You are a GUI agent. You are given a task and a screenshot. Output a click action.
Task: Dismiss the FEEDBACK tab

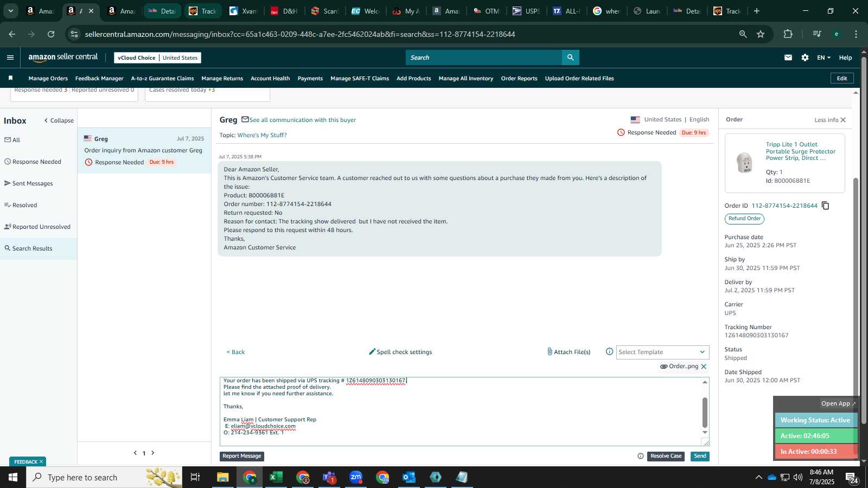pyautogui.click(x=41, y=461)
